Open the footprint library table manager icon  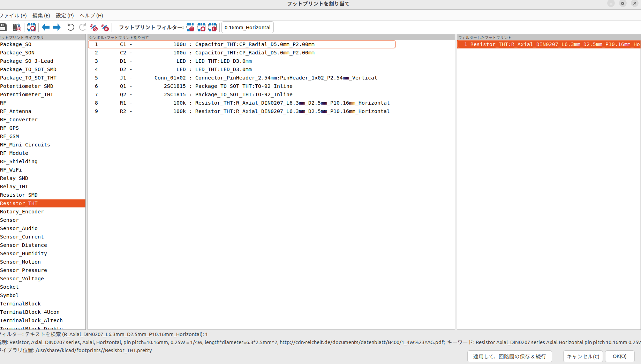pyautogui.click(x=17, y=27)
